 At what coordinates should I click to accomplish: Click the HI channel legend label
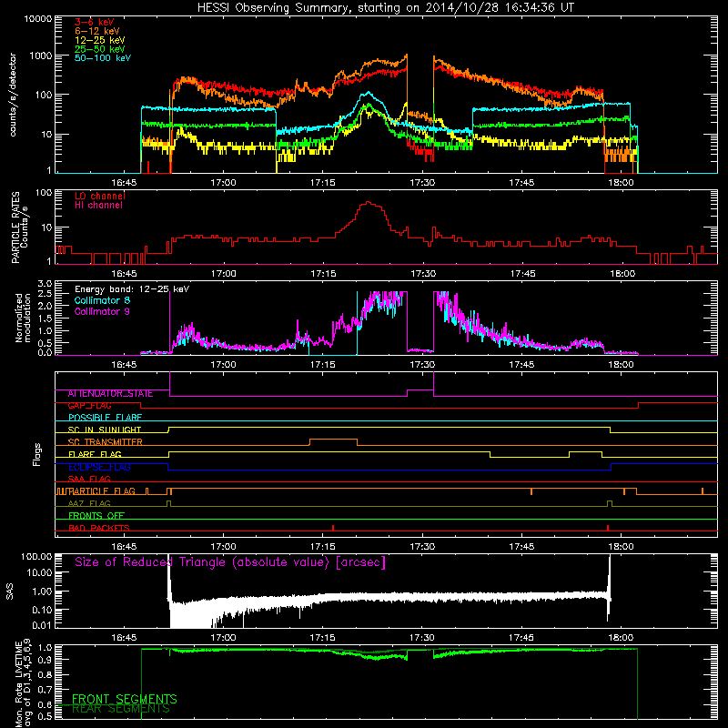pyautogui.click(x=98, y=206)
